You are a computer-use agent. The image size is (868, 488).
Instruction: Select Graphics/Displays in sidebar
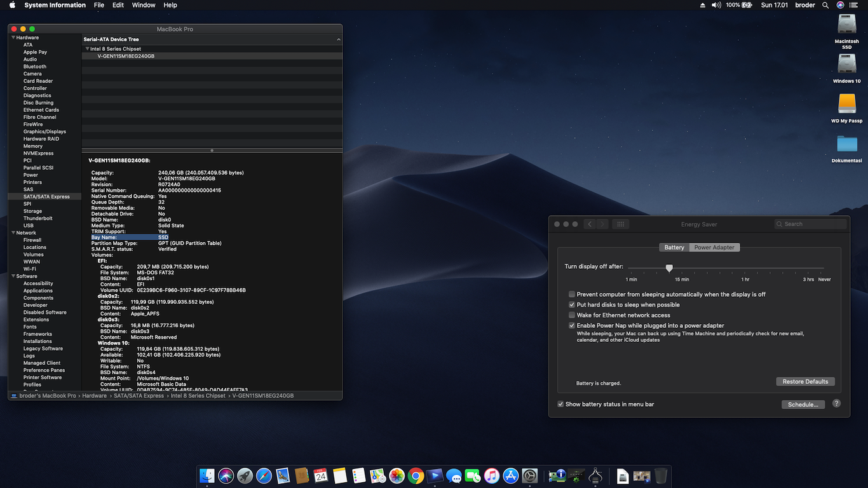pos(44,132)
